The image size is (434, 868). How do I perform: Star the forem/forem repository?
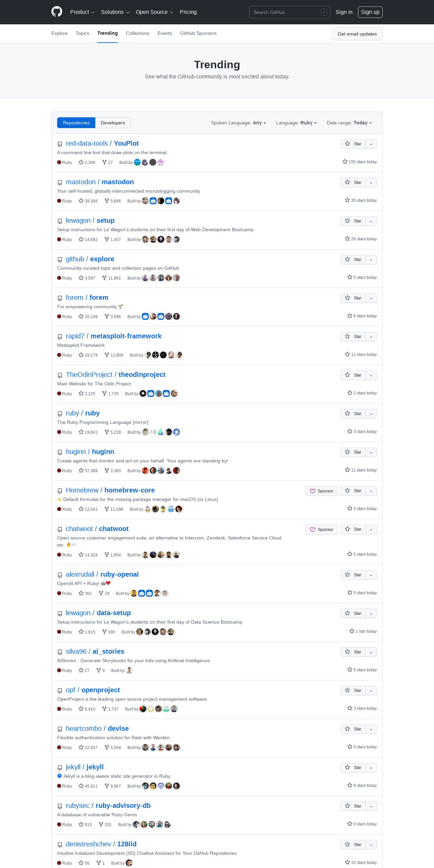click(x=353, y=298)
